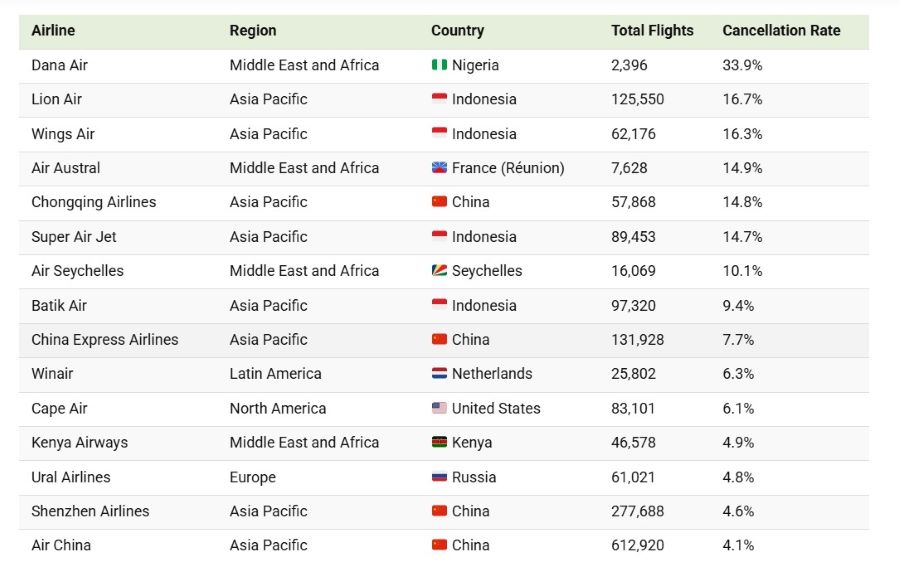900x582 pixels.
Task: Sort by the Airline column header
Action: pyautogui.click(x=53, y=30)
